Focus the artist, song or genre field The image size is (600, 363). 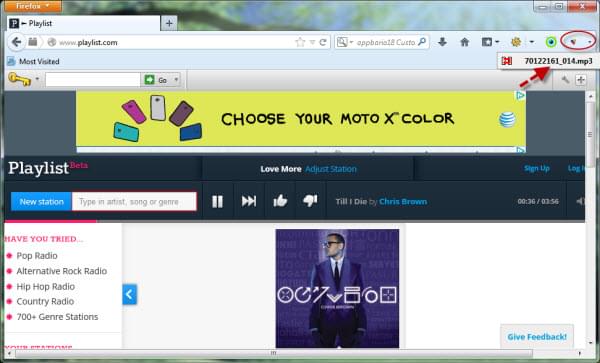(134, 202)
